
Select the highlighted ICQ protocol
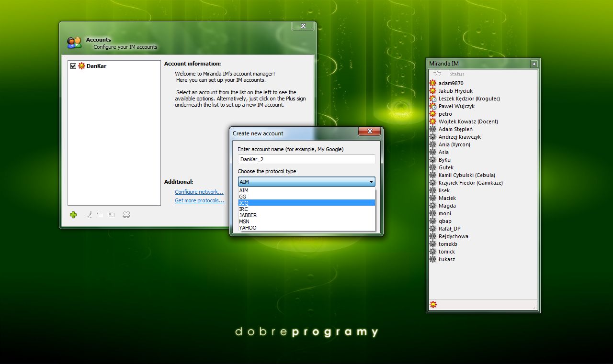(x=306, y=203)
